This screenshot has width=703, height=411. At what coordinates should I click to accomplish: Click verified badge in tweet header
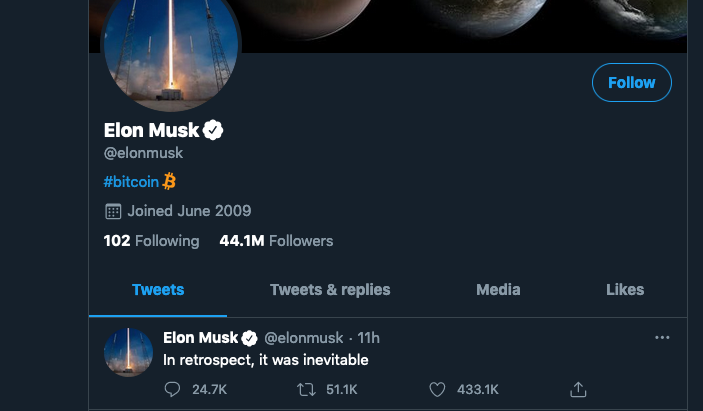click(x=250, y=338)
